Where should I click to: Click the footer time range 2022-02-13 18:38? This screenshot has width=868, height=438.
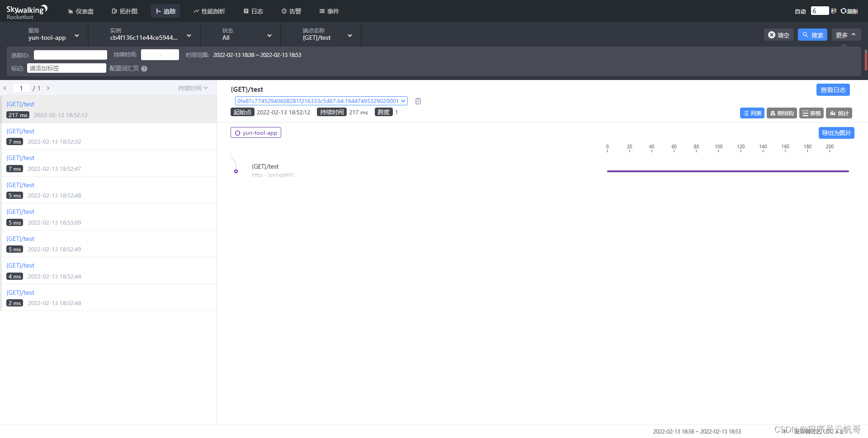pyautogui.click(x=697, y=431)
